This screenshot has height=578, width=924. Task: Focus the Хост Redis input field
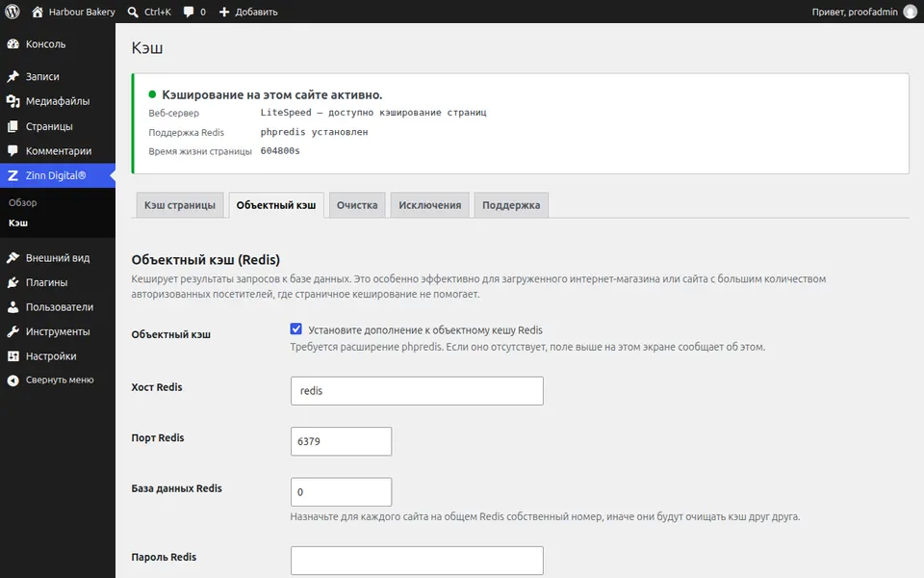pyautogui.click(x=417, y=391)
